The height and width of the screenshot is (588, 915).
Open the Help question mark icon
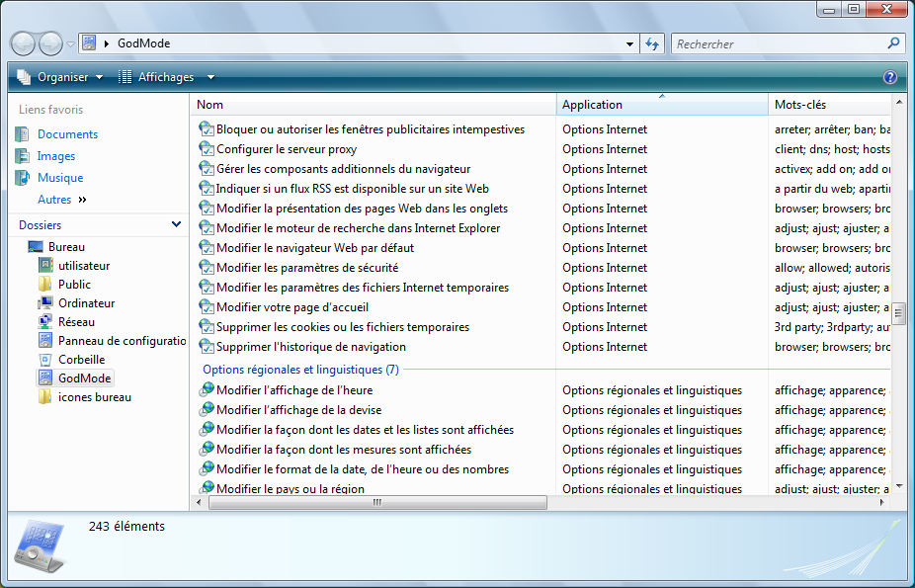click(x=889, y=77)
